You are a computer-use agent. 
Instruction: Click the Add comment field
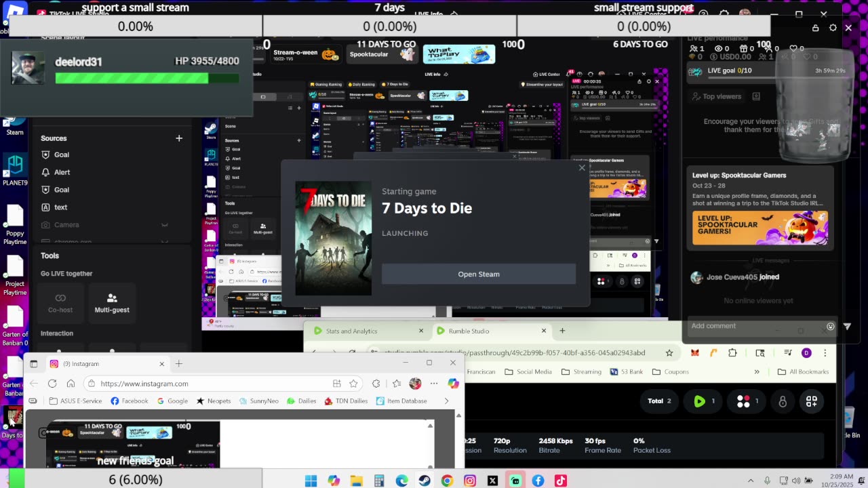(x=754, y=326)
